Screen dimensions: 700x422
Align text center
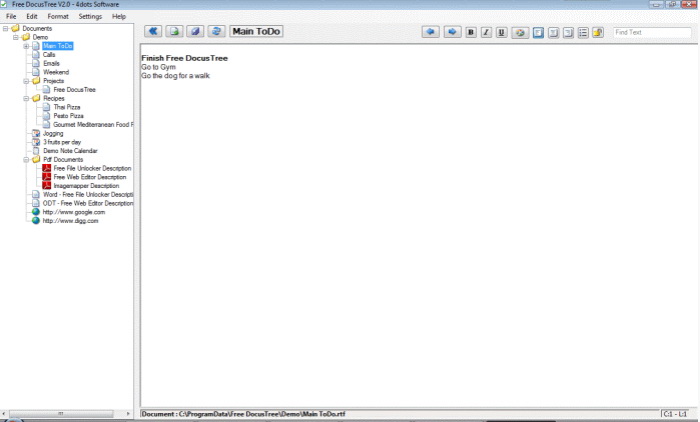[x=553, y=33]
